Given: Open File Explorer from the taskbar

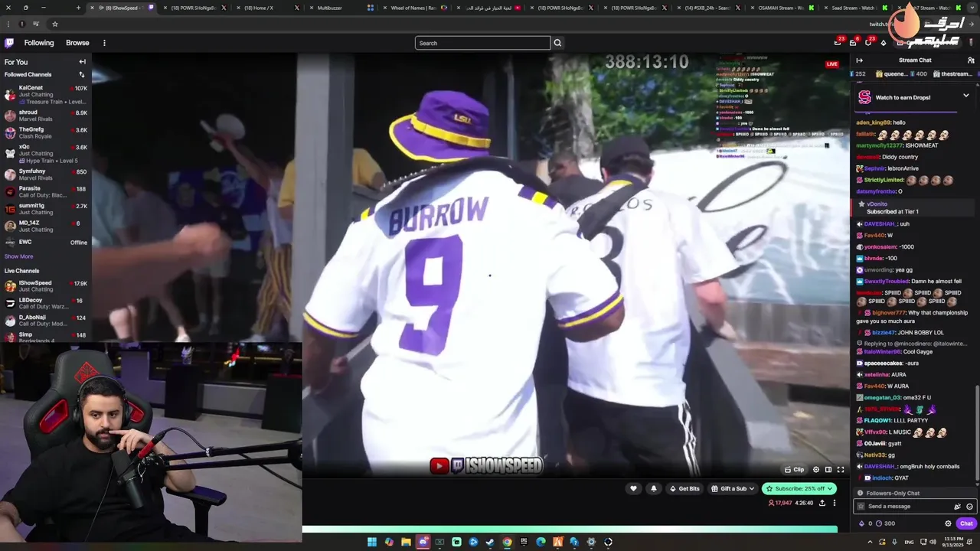Looking at the screenshot, I should [406, 542].
